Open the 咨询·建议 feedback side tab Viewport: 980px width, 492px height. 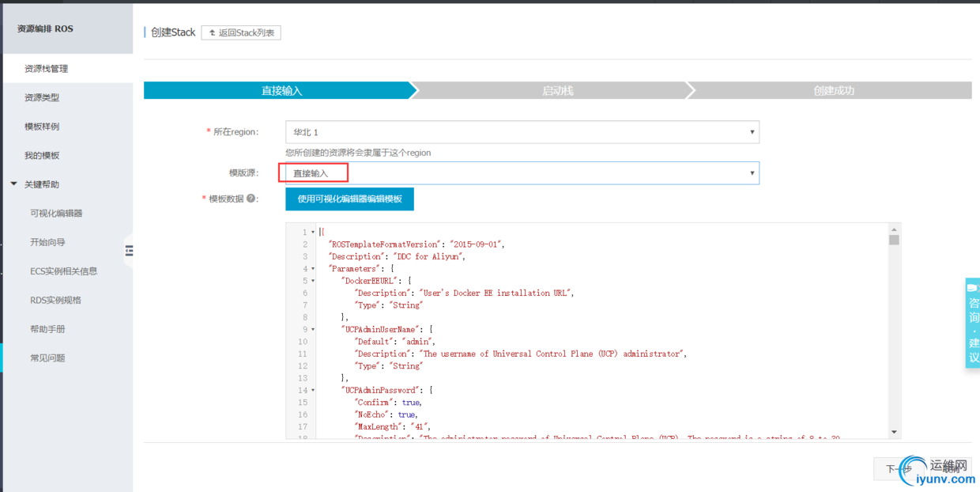pos(973,323)
